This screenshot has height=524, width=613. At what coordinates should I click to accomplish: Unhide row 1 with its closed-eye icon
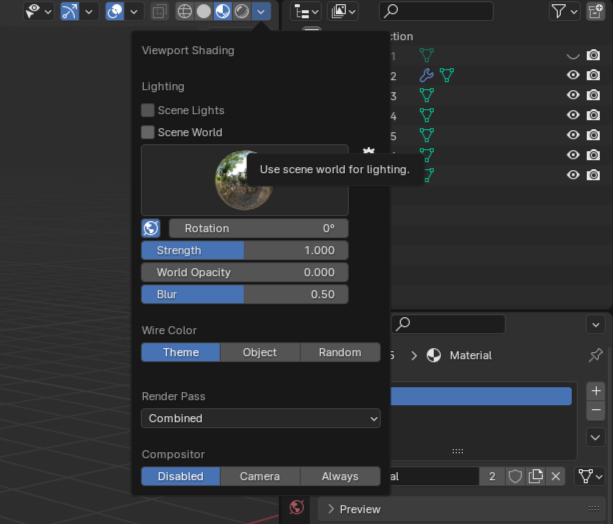(x=573, y=56)
